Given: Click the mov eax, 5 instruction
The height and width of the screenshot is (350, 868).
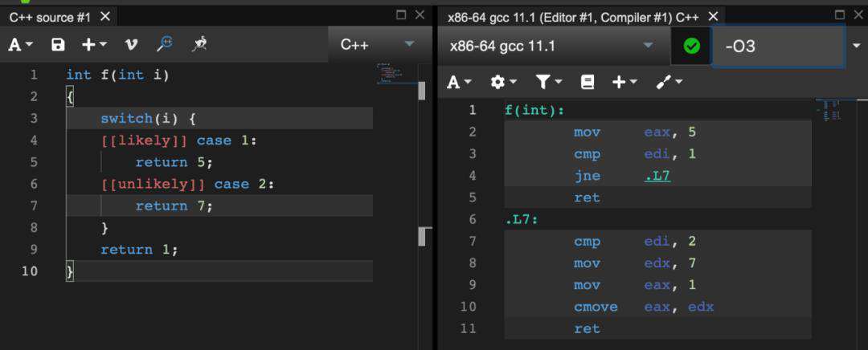Looking at the screenshot, I should click(635, 132).
